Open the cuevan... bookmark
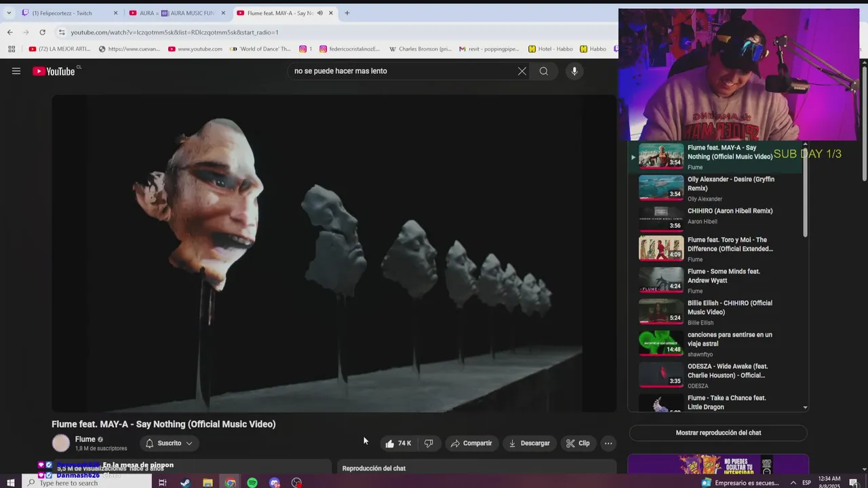The height and width of the screenshot is (488, 868). pyautogui.click(x=130, y=49)
